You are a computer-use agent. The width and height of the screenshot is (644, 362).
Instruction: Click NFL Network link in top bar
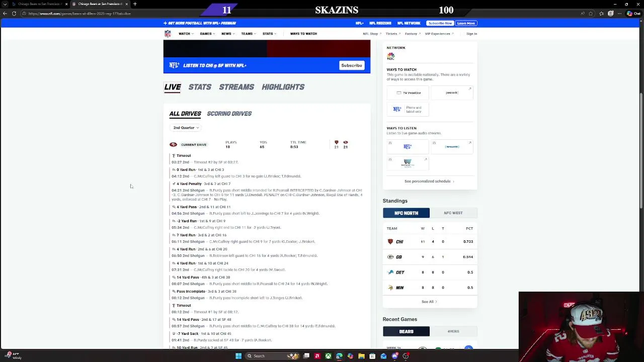tap(409, 23)
